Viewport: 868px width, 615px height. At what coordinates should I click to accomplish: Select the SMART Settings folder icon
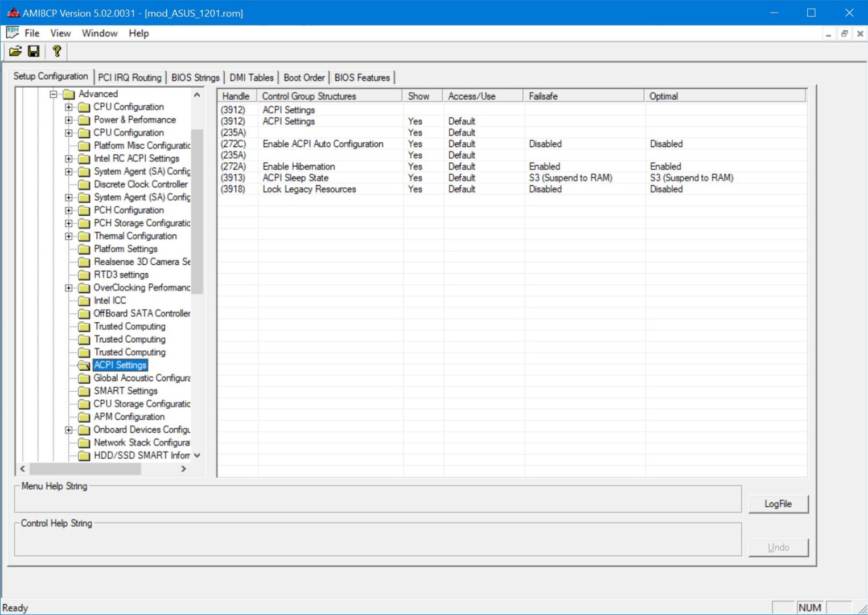click(84, 391)
